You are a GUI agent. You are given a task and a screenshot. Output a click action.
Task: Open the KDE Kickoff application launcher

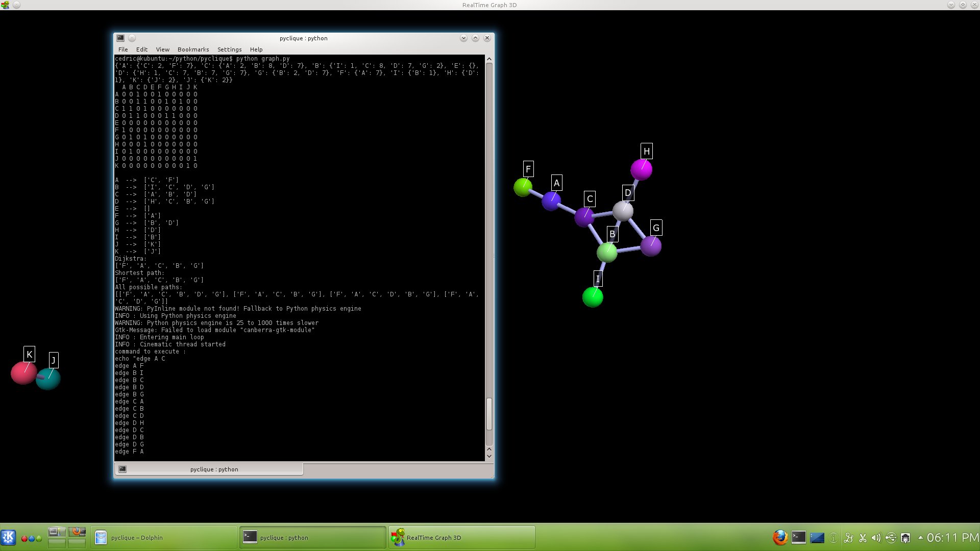click(x=8, y=538)
